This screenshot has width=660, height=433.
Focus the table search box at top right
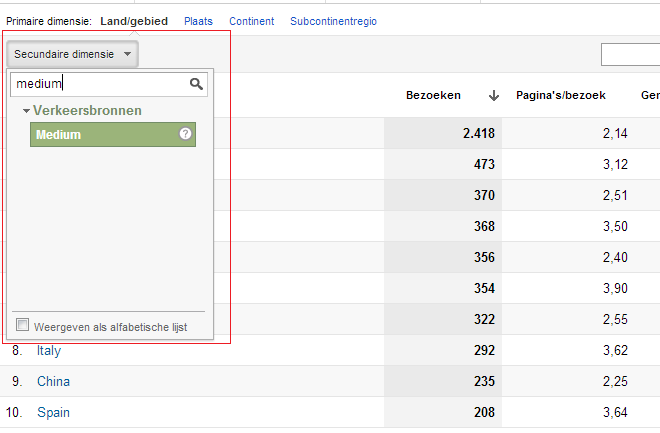tap(630, 54)
